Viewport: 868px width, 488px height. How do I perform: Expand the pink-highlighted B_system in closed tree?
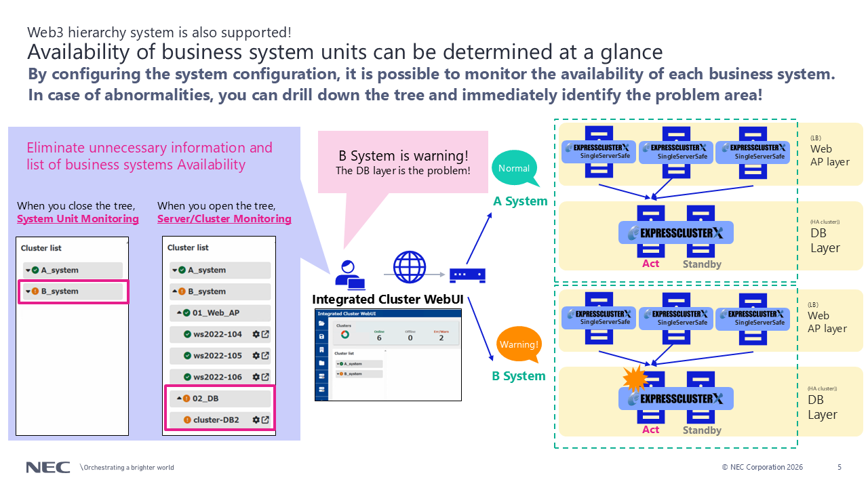point(28,291)
